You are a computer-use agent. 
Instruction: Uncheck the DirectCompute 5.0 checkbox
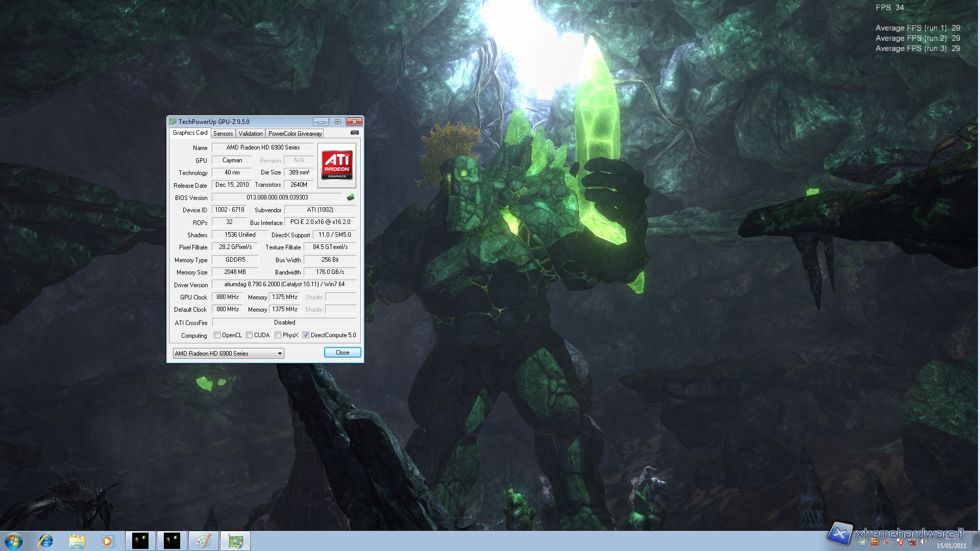tap(306, 335)
